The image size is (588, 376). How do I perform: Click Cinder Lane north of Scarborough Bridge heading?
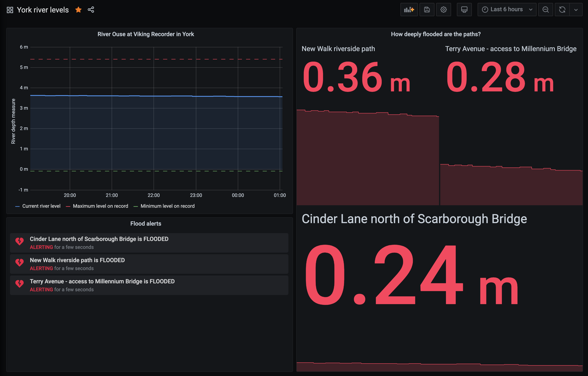[414, 219]
